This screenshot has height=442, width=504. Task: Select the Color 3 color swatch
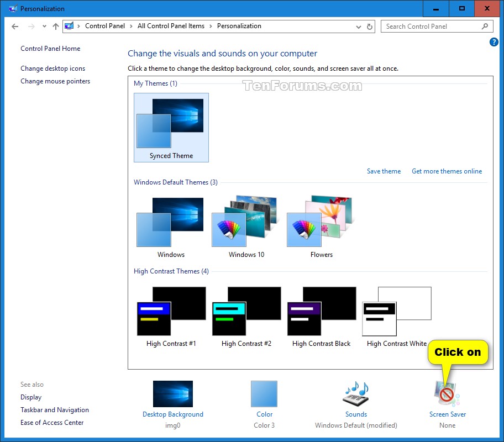tap(264, 393)
